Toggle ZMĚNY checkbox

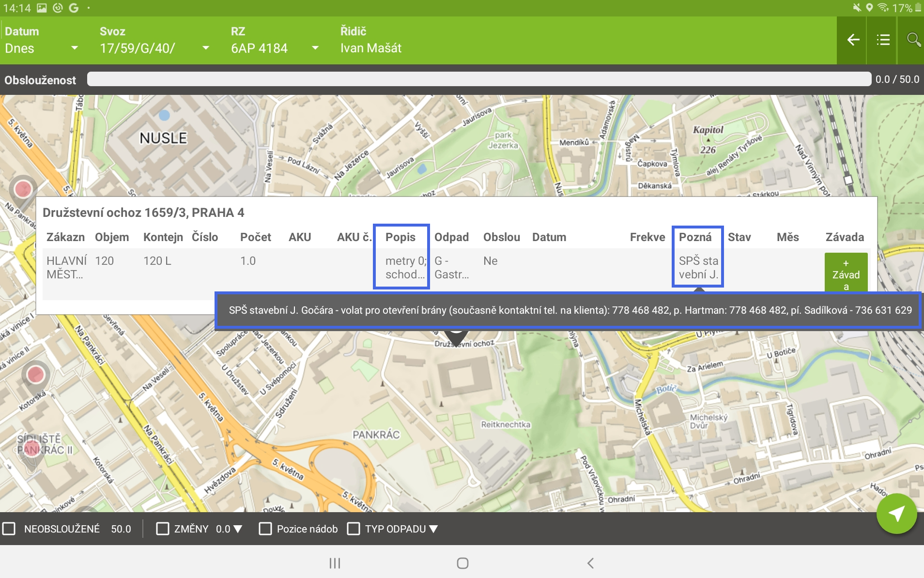(x=163, y=529)
